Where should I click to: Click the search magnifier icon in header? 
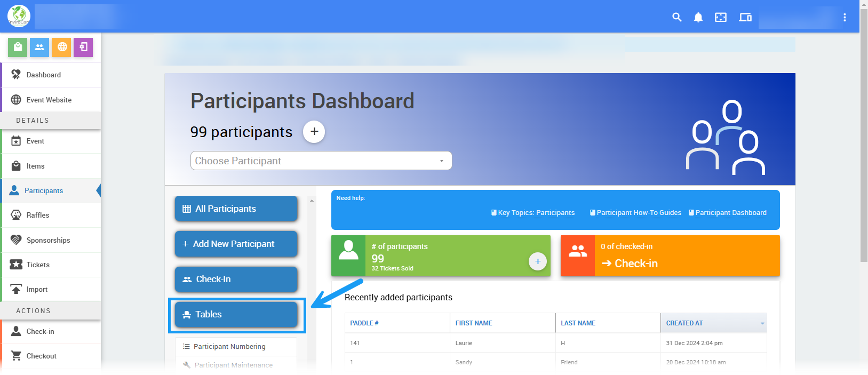[676, 17]
